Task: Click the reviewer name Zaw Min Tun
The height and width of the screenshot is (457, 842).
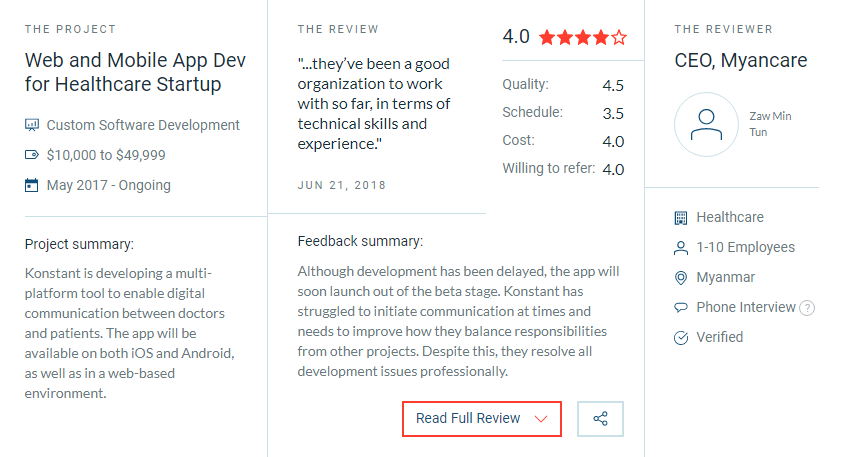Action: [x=770, y=124]
